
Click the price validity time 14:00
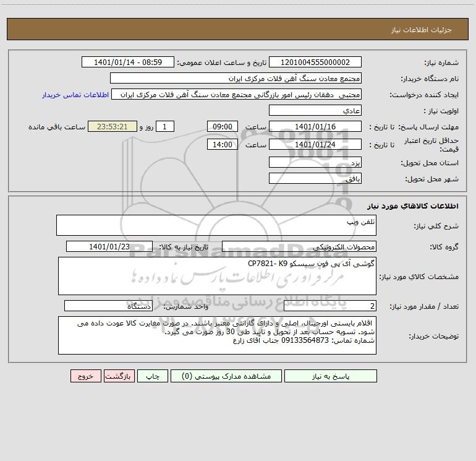(222, 144)
